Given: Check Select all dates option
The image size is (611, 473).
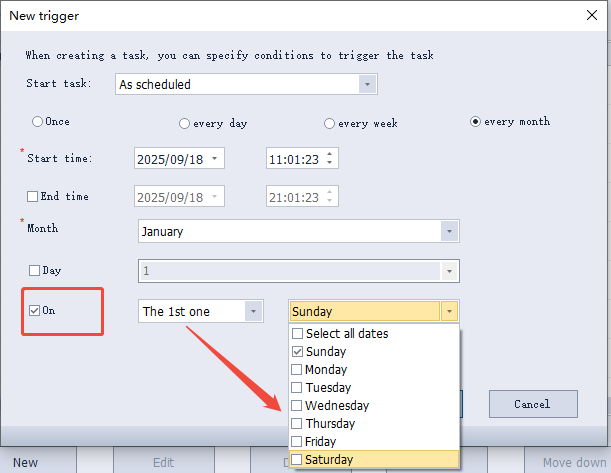Looking at the screenshot, I should coord(297,334).
